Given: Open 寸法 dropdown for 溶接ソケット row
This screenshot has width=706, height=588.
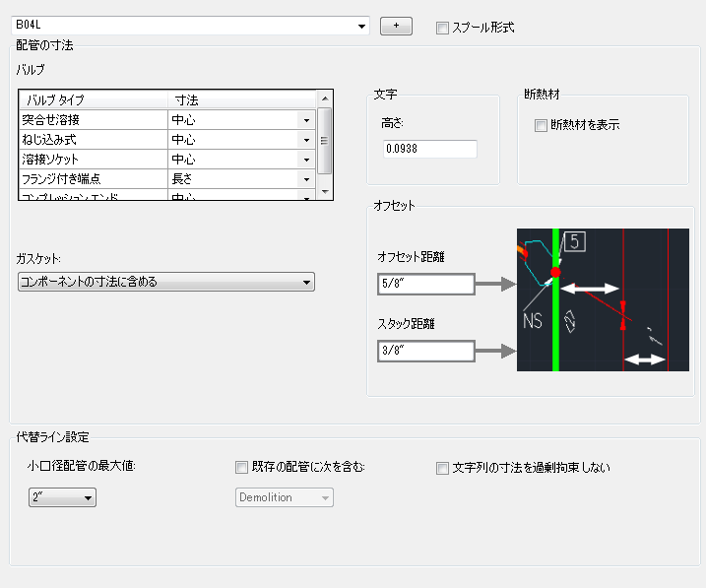Looking at the screenshot, I should tap(306, 160).
